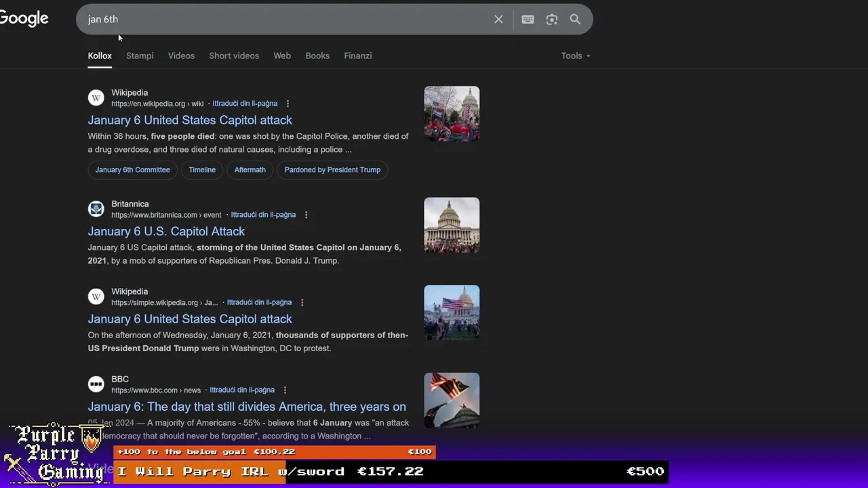Click the 'Britannica' site name

coord(130,204)
